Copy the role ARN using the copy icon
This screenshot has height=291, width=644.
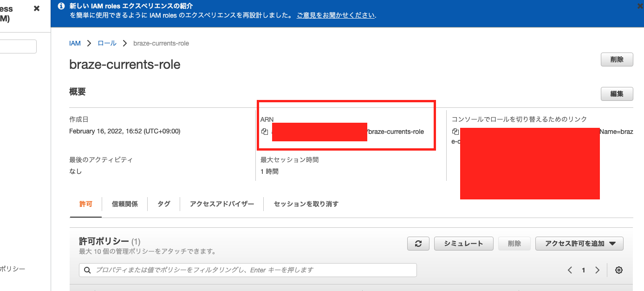point(265,132)
